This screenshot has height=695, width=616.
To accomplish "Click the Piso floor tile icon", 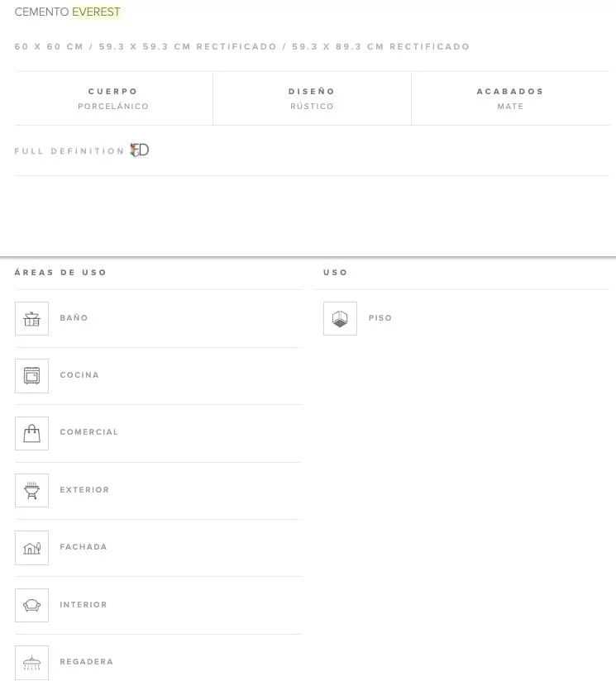I will pos(340,318).
